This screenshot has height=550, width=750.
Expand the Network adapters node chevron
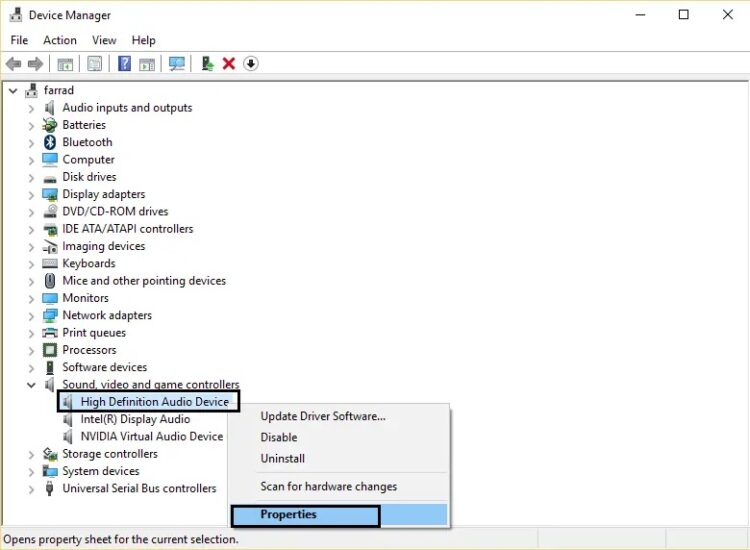click(x=32, y=316)
